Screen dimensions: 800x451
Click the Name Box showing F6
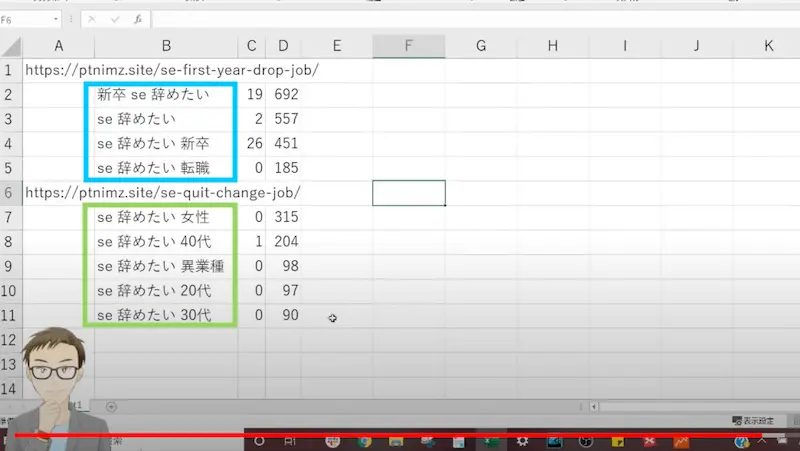[x=25, y=19]
